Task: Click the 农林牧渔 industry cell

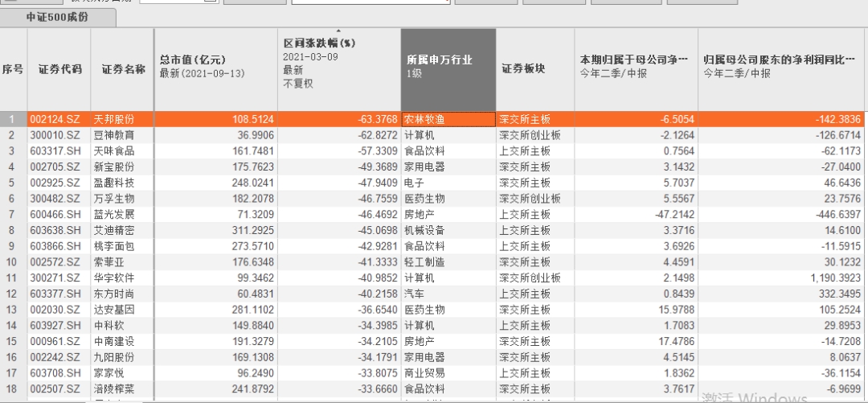Action: (448, 119)
